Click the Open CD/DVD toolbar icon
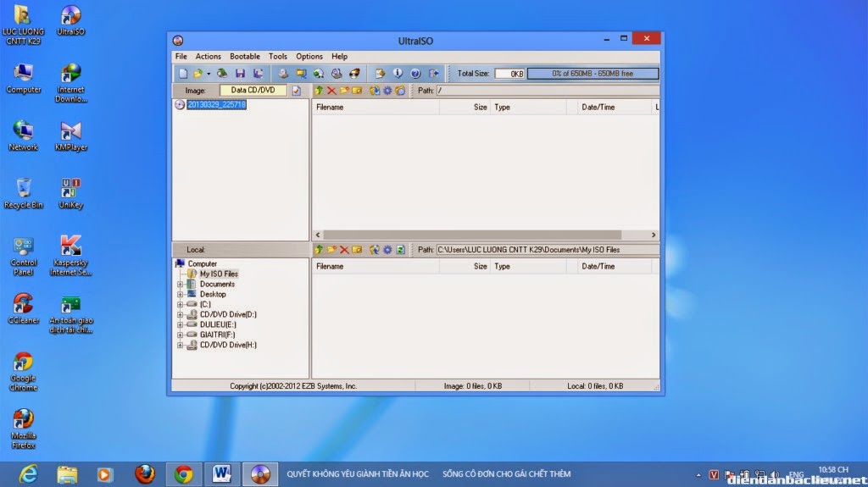The width and height of the screenshot is (868, 487). 222,73
